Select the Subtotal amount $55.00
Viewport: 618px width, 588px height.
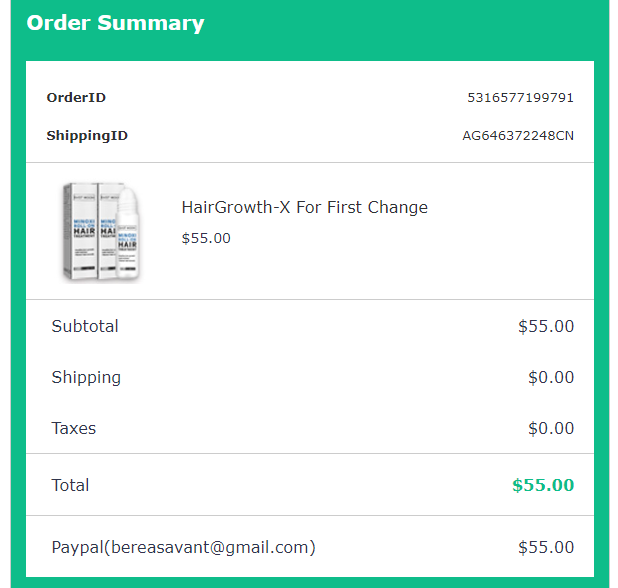(x=546, y=326)
